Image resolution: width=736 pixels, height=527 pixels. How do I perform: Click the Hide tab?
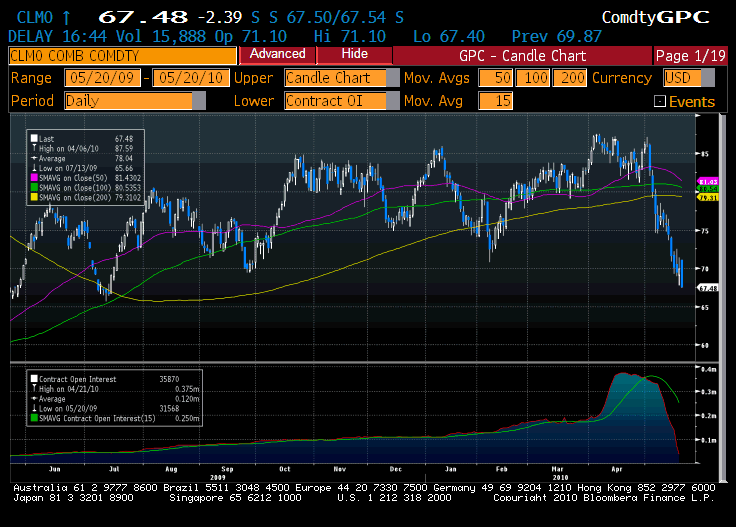point(355,54)
